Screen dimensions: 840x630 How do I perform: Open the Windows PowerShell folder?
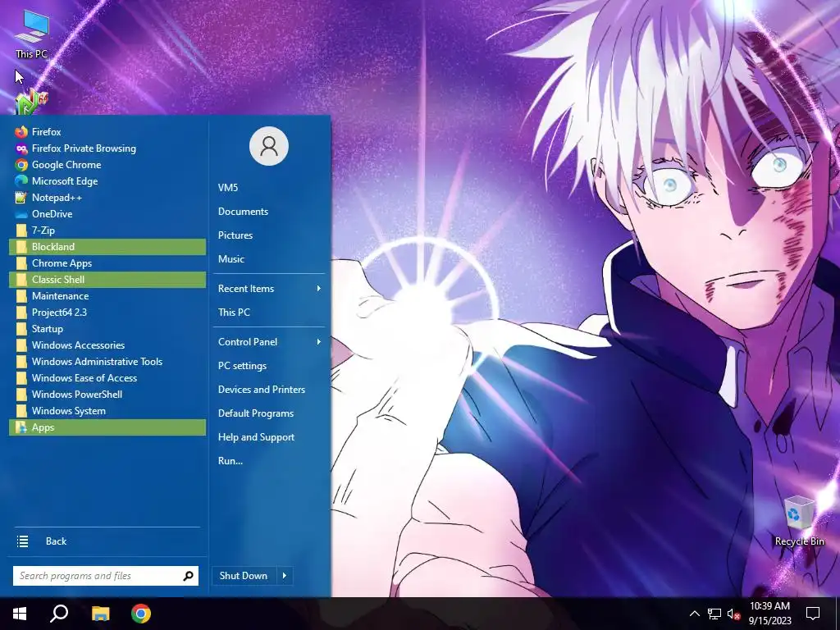point(107,395)
